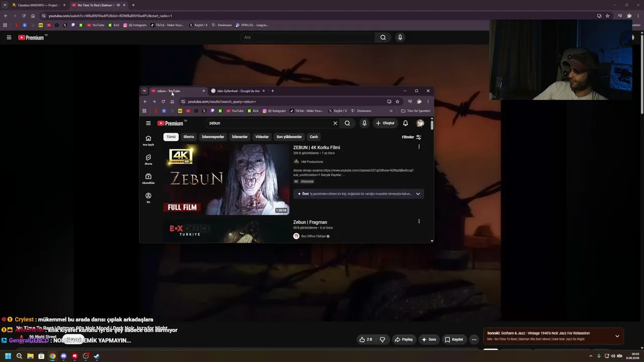Focus the background YouTube Ara search box
The width and height of the screenshot is (644, 362).
[307, 37]
